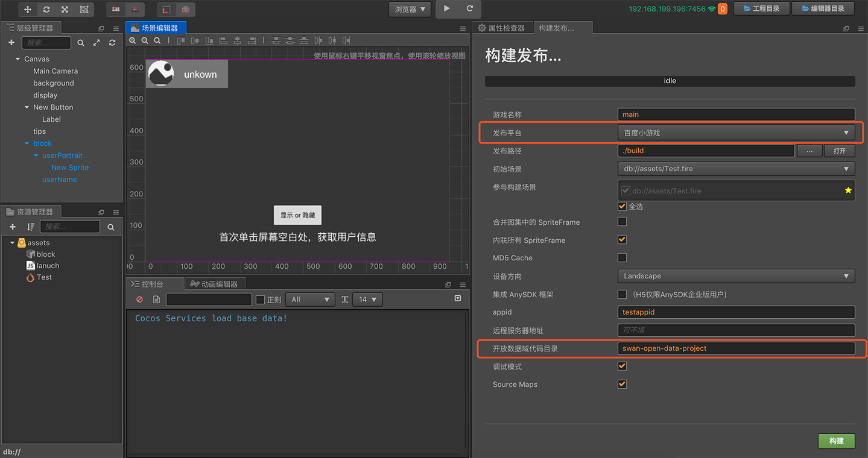The width and height of the screenshot is (868, 458).
Task: Toggle the 全选 select all checkbox
Action: coord(622,206)
